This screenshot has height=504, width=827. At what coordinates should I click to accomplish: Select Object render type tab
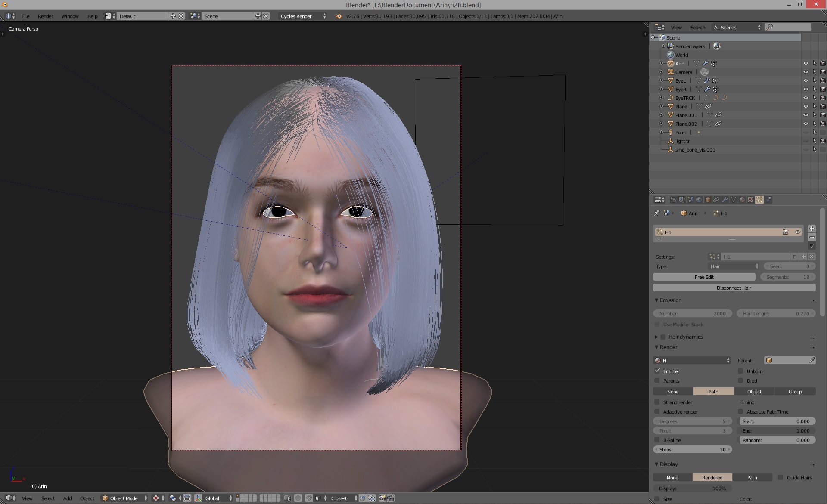coord(754,391)
